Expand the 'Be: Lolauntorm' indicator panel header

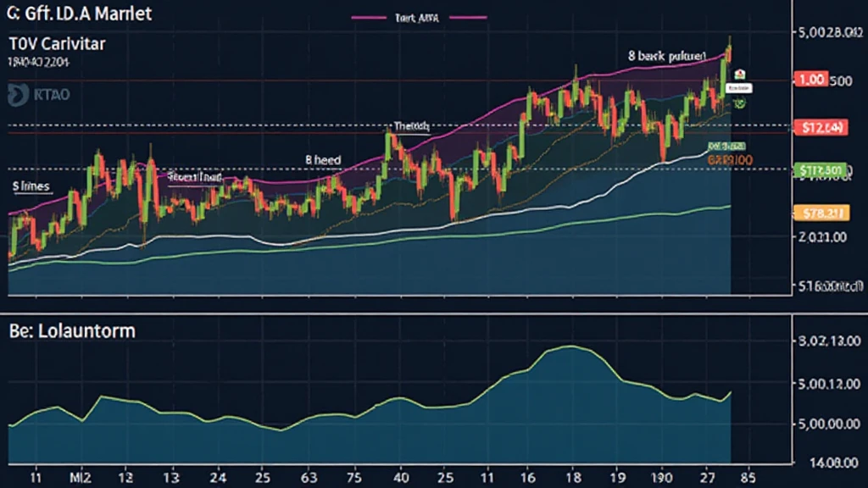(71, 330)
